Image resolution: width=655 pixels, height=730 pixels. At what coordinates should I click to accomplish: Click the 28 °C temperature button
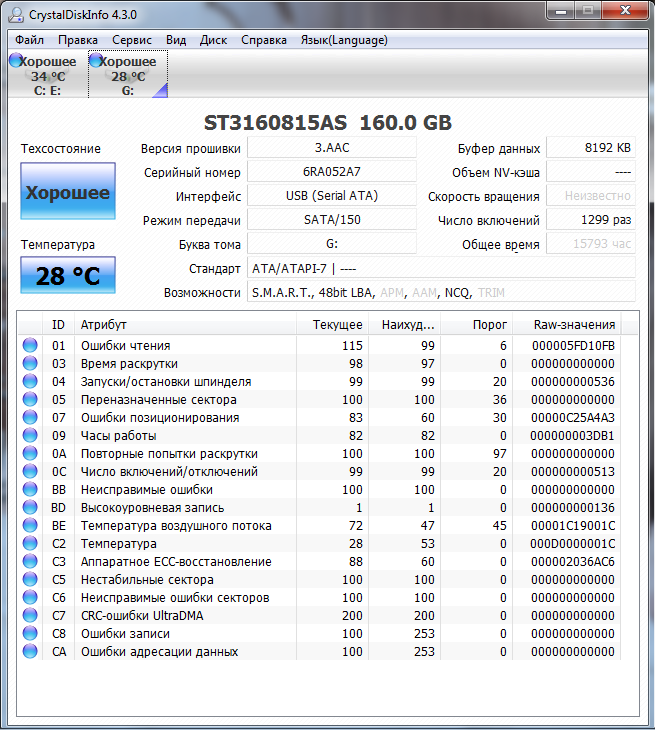(68, 275)
